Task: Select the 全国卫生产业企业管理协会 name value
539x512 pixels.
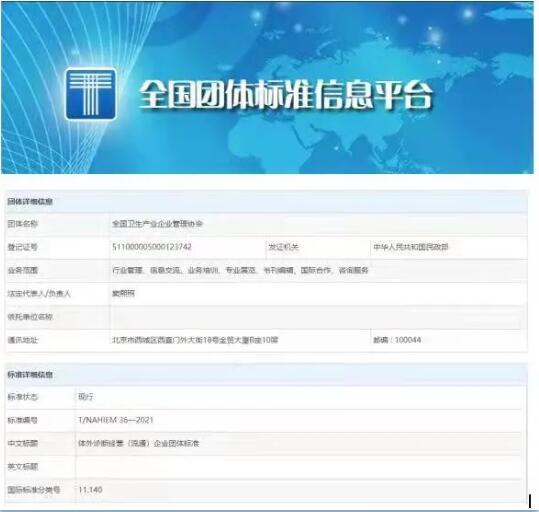Action: click(157, 224)
